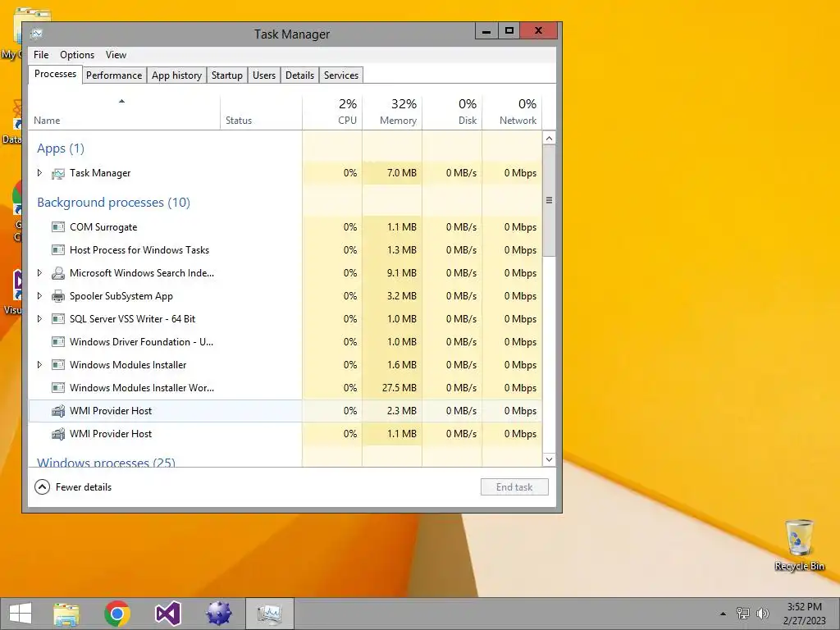Click the highlighted WMI Provider Host icon

point(58,411)
